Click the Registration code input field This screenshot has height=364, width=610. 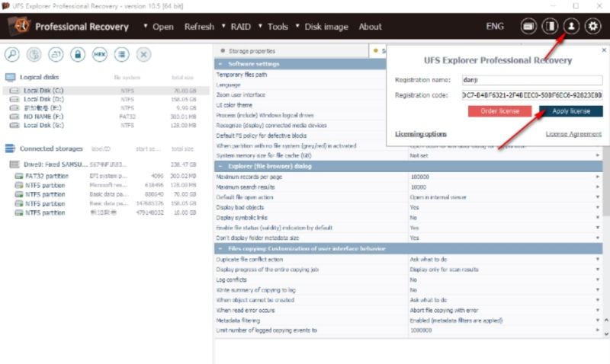pos(532,95)
